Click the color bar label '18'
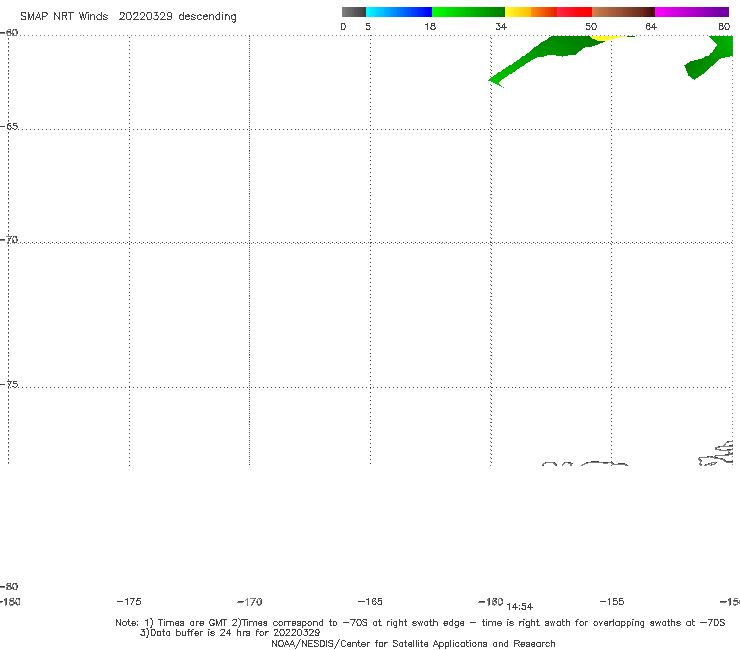The width and height of the screenshot is (740, 650). pos(430,26)
